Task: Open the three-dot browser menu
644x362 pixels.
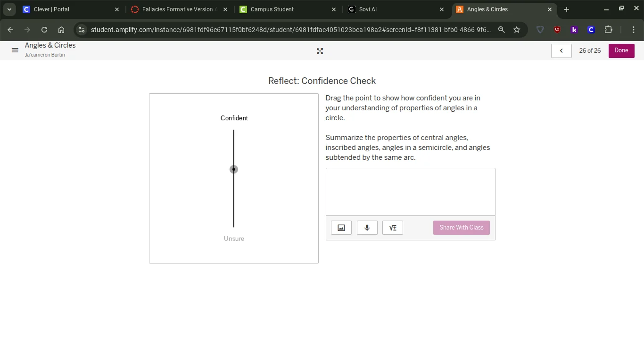Action: [634, 29]
